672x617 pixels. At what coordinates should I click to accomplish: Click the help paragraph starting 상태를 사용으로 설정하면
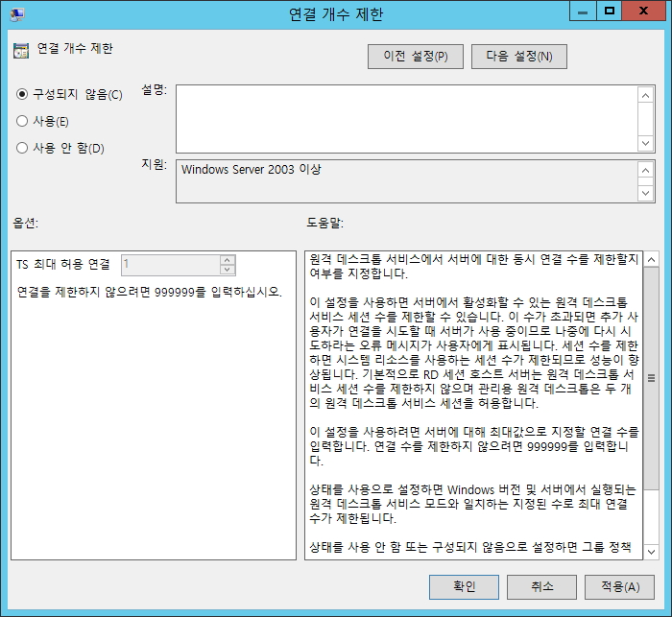click(x=472, y=504)
